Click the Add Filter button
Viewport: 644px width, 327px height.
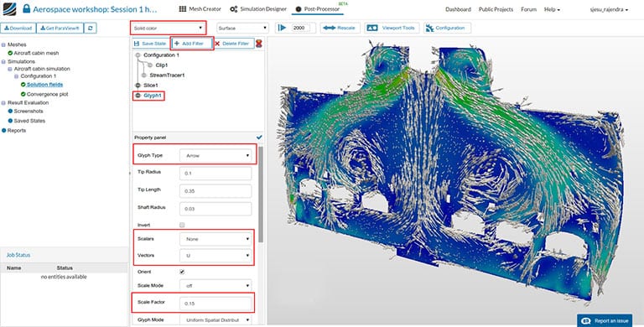coord(192,43)
